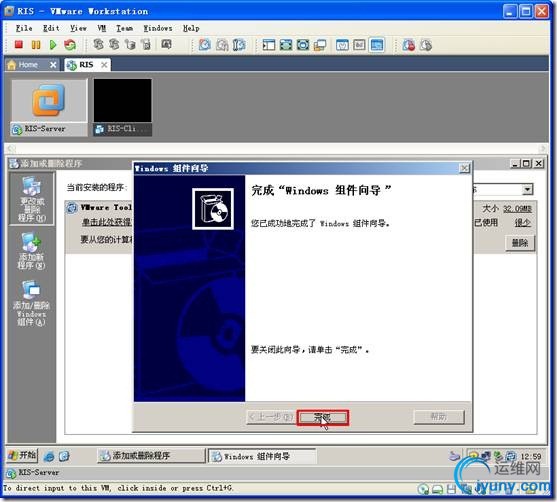Viewport: 557px width, 502px height.
Task: Click the first gray team toolbar icon
Action: tap(98, 44)
